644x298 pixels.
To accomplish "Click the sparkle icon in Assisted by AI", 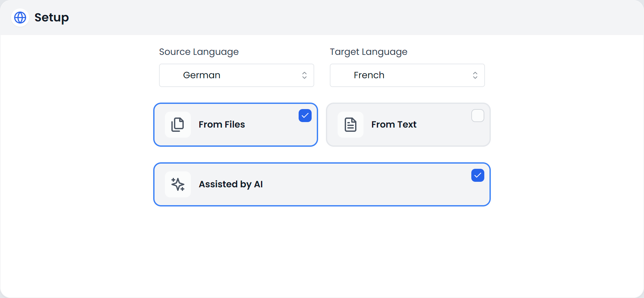I will point(178,184).
